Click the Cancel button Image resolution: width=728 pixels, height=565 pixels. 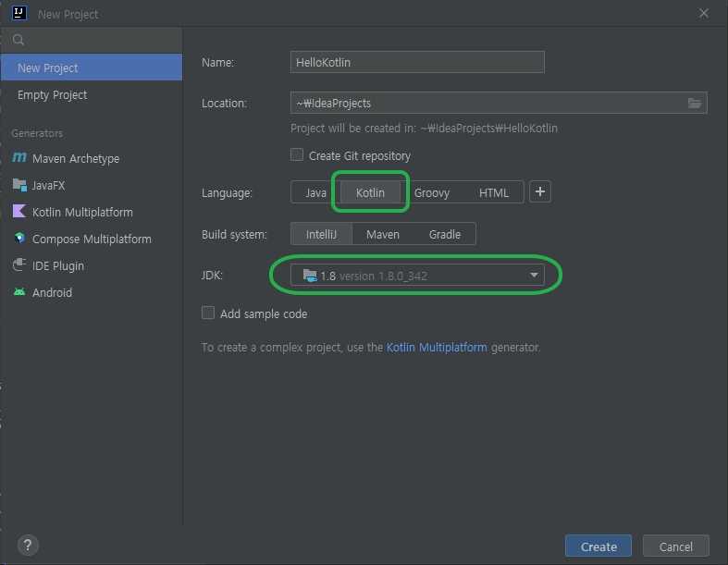tap(676, 547)
